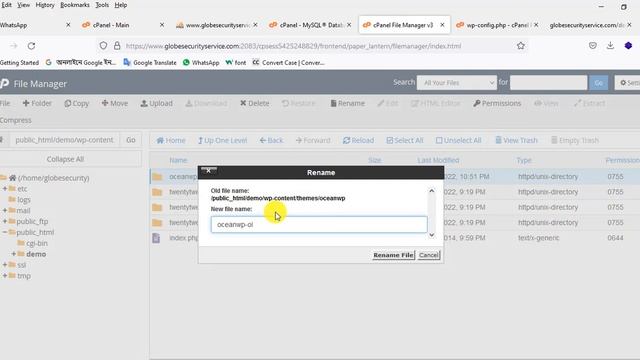
Task: Select /home/globesecurity root in tree
Action: click(x=53, y=178)
